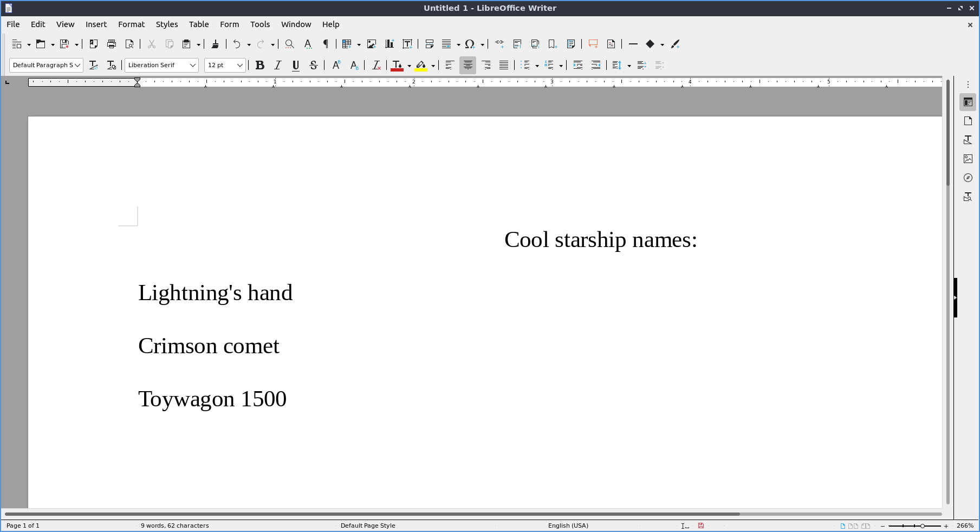
Task: Click the Clone Formatting paintbrush icon
Action: pyautogui.click(x=215, y=44)
